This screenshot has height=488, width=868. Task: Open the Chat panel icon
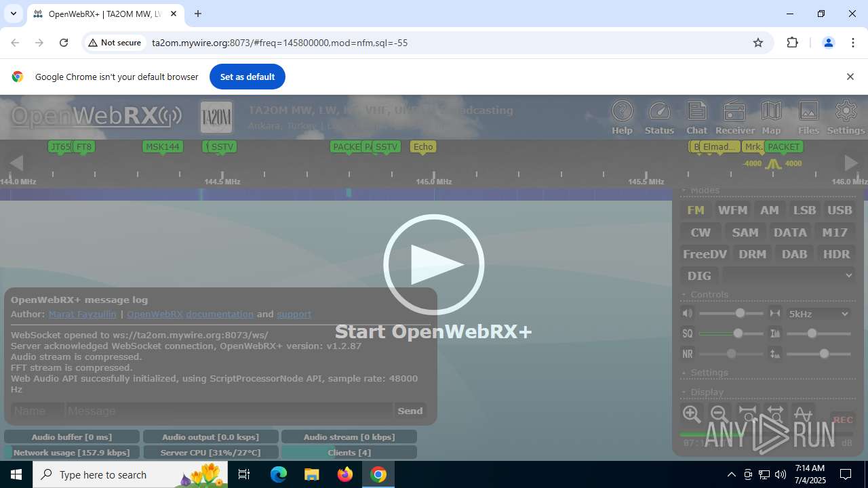(x=696, y=118)
